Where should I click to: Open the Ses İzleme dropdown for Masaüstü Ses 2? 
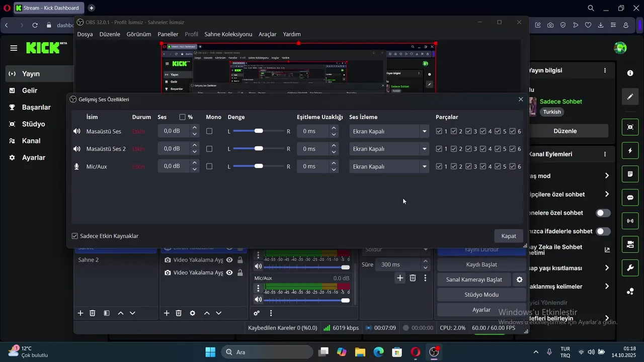tap(389, 149)
